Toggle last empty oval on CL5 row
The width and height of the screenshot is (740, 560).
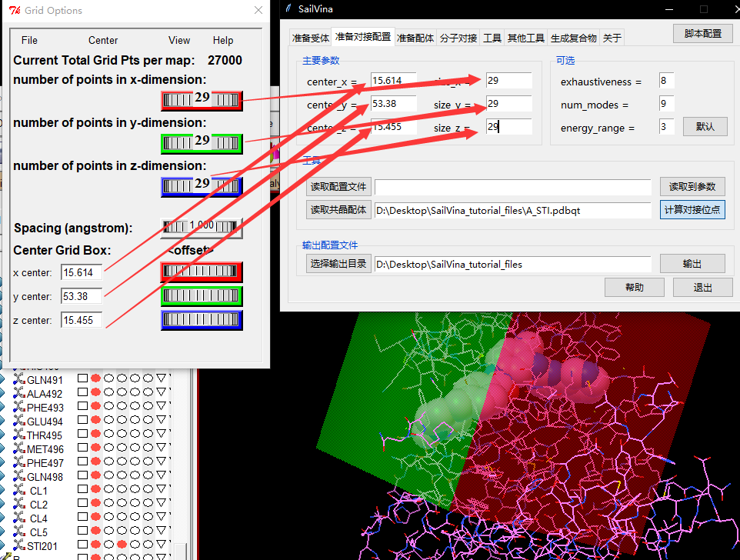(x=148, y=531)
